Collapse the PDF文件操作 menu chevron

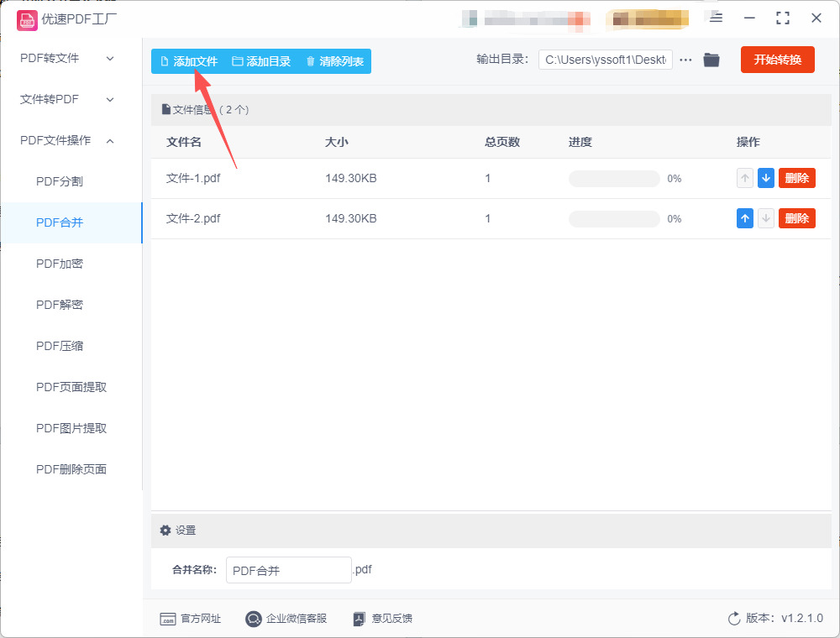point(110,141)
